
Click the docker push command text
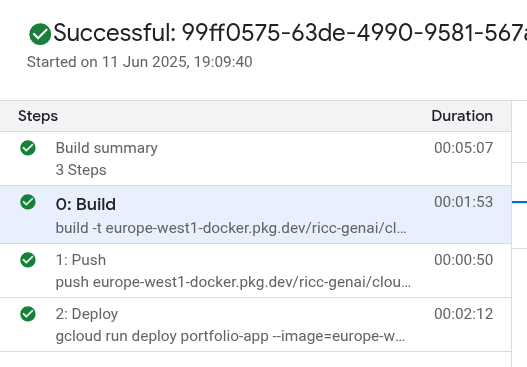point(233,282)
